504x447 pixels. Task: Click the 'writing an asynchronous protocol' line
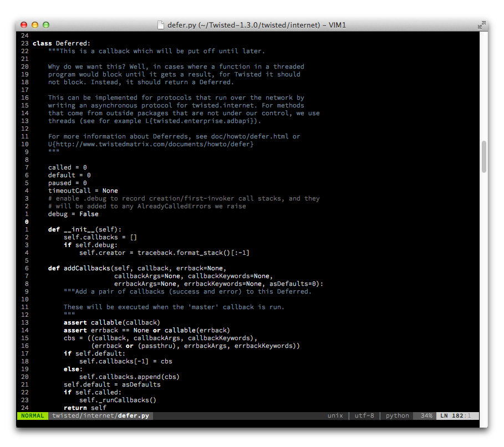pos(176,105)
